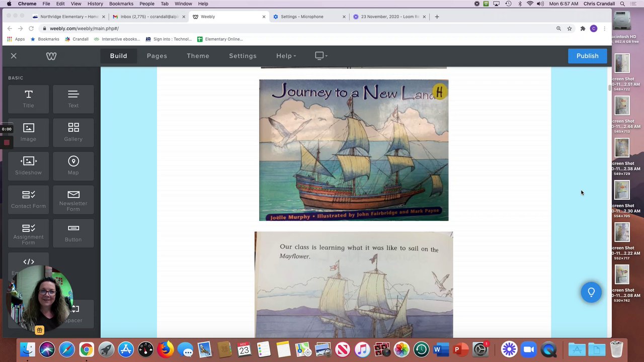Open Chrome extensions puzzle icon

(x=583, y=29)
